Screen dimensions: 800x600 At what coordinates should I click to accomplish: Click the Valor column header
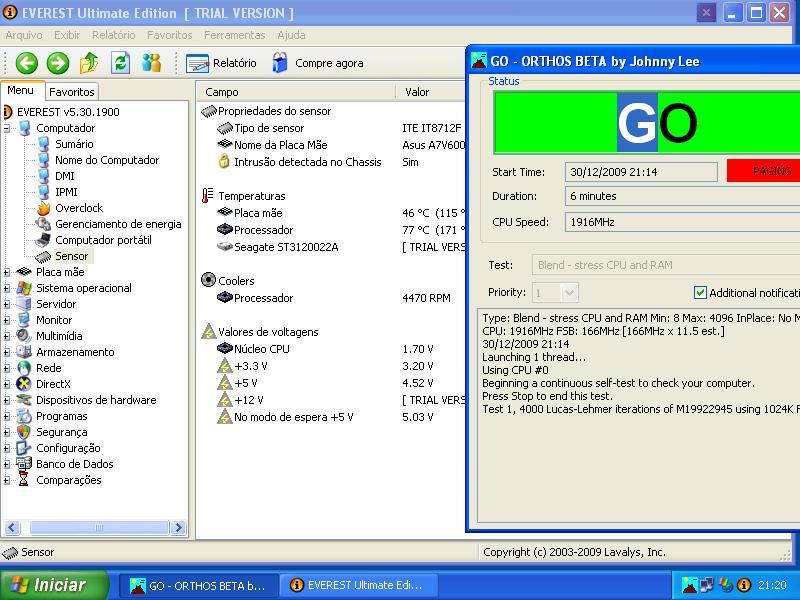431,92
